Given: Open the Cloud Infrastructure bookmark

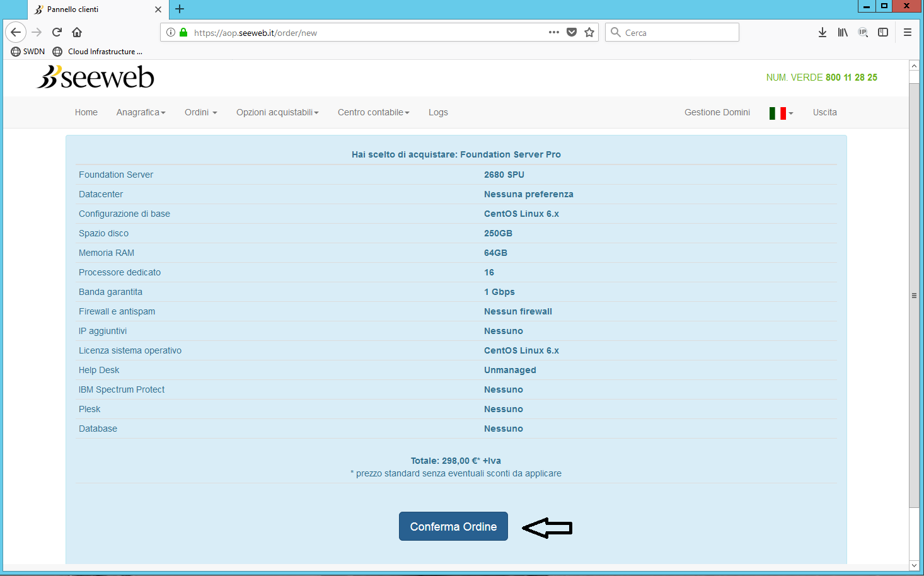Looking at the screenshot, I should (98, 52).
